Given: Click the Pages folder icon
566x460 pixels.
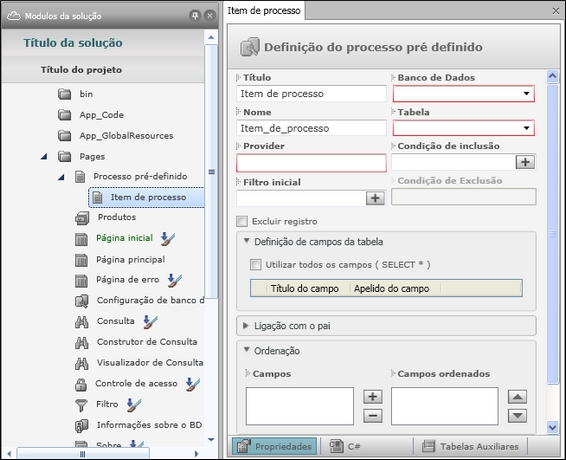Looking at the screenshot, I should click(x=65, y=157).
